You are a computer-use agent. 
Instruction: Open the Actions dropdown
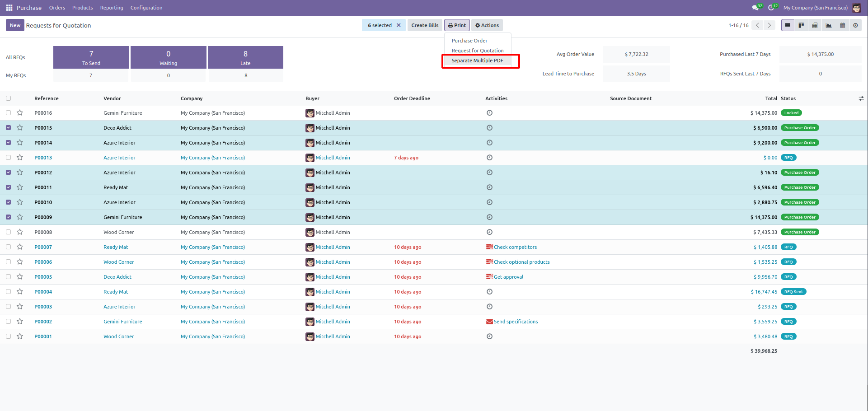(x=487, y=25)
